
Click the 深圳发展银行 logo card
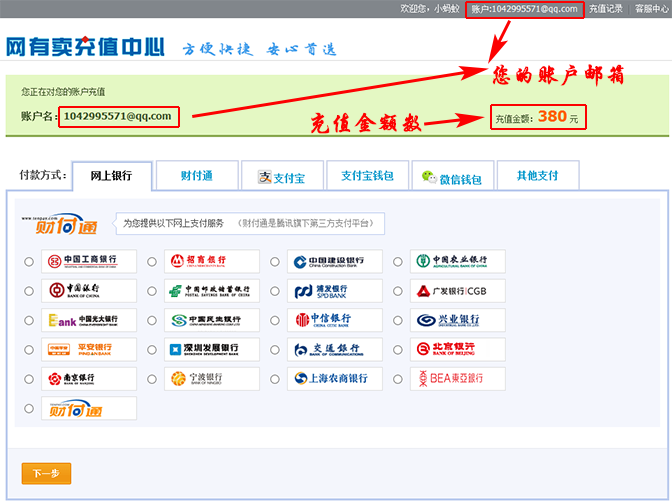pos(212,350)
